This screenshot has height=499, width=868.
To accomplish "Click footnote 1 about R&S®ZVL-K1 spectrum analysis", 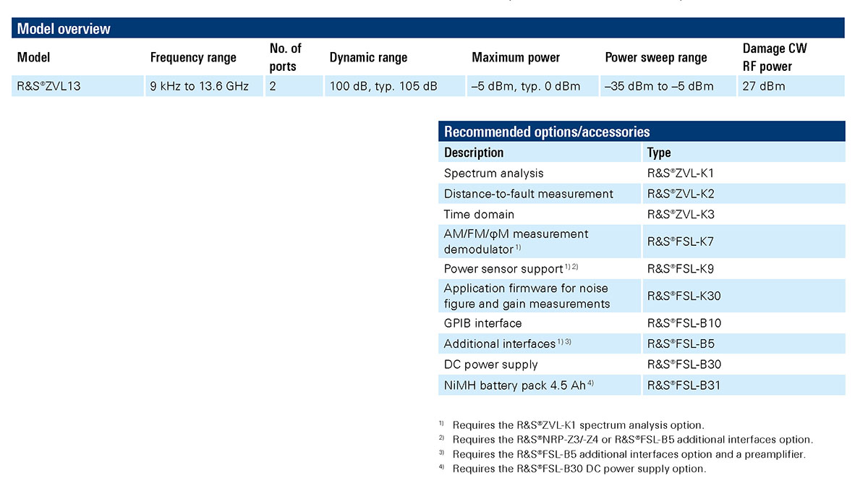I will [x=571, y=425].
